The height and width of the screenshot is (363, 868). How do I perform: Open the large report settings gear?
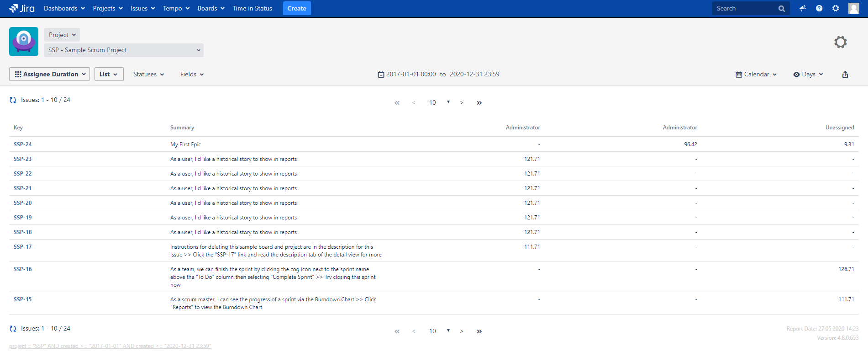(x=840, y=42)
